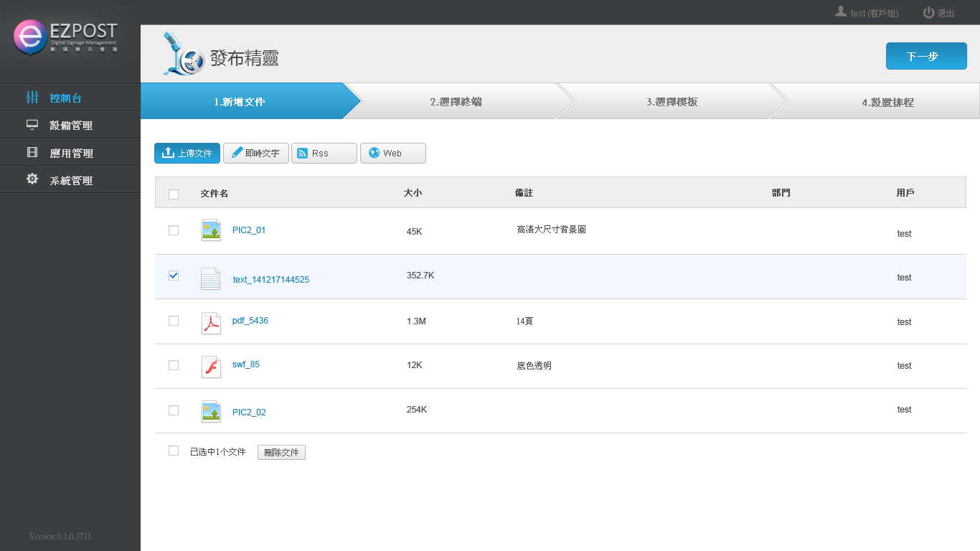The image size is (980, 551).
Task: Click the 352.7K size value
Action: [x=420, y=275]
